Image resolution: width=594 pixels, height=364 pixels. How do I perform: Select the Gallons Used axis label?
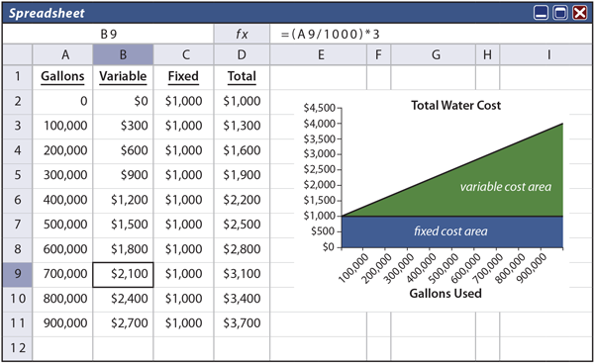[x=445, y=293]
